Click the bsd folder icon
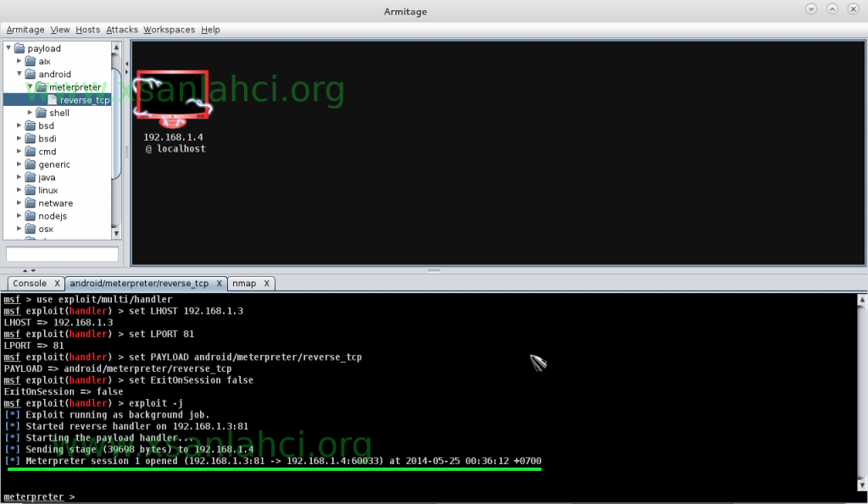 point(31,125)
